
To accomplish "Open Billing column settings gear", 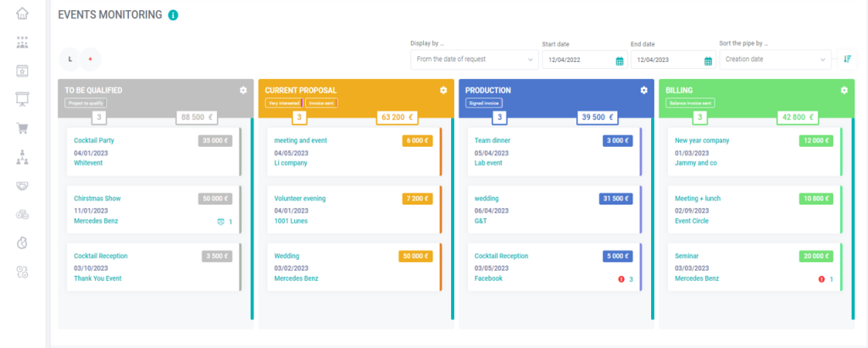I will click(844, 90).
